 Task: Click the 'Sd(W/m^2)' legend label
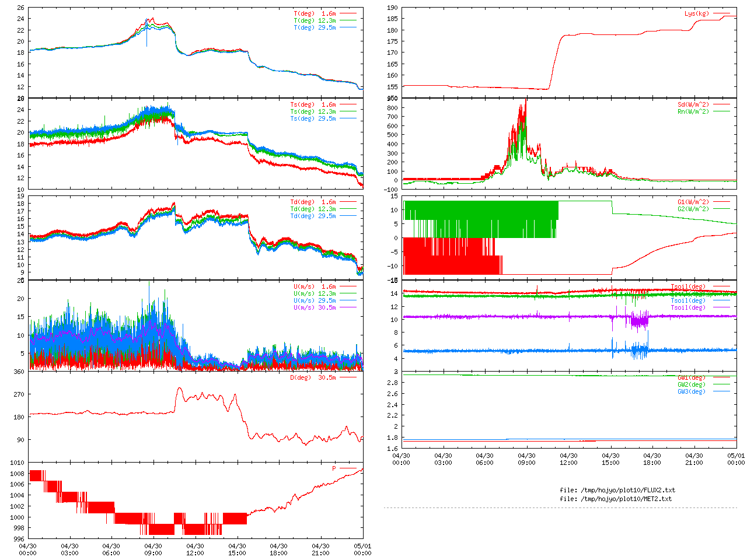693,104
